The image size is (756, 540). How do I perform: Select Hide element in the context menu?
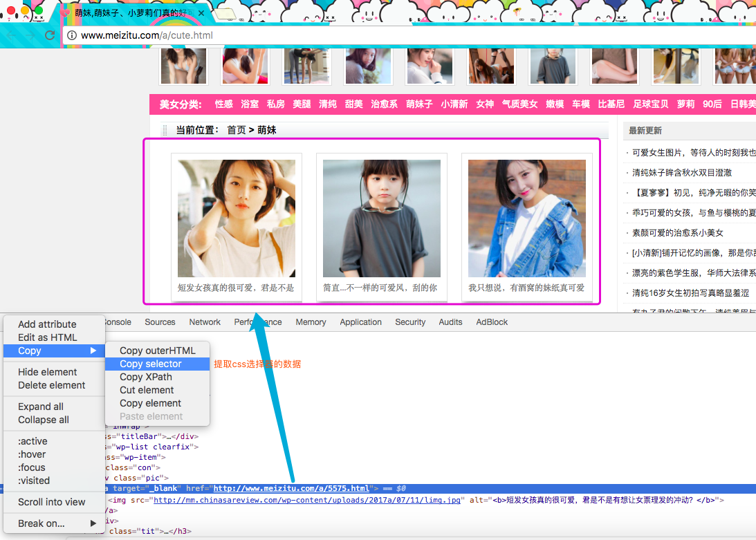[x=47, y=372]
